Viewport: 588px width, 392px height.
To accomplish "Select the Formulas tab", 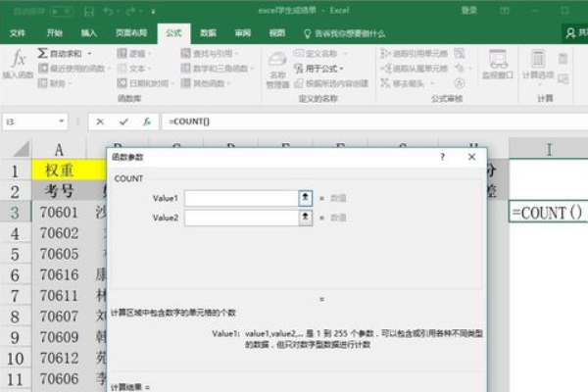I will point(174,33).
